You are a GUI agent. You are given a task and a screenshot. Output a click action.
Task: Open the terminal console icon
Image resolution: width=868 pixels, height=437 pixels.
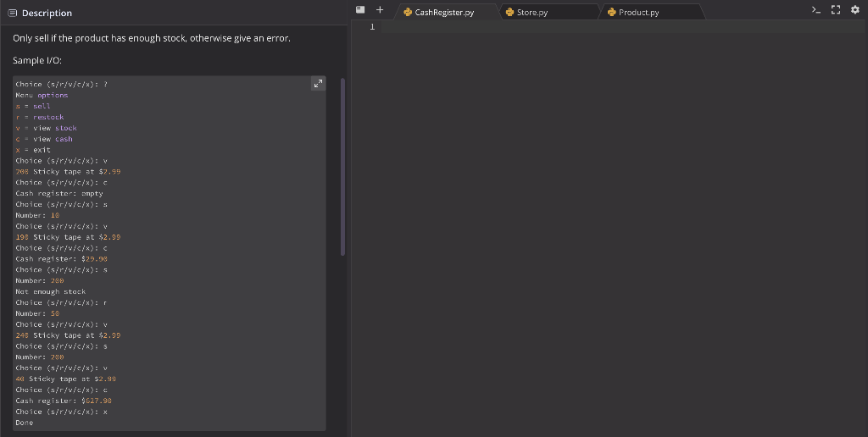816,9
